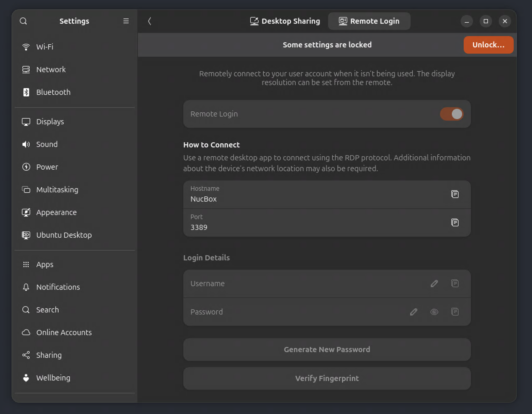Click the Sharing sidebar icon
Viewport: 532px width, 414px height.
pos(26,355)
